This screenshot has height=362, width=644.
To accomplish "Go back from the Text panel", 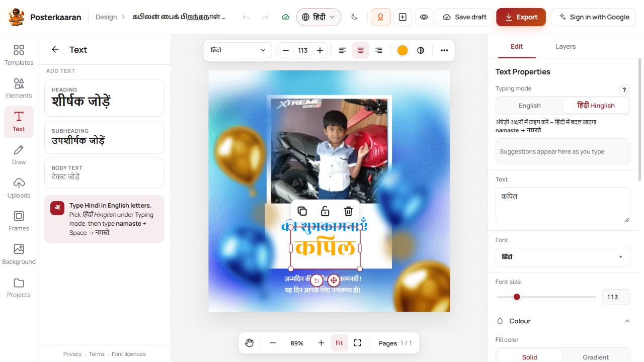I will (55, 49).
